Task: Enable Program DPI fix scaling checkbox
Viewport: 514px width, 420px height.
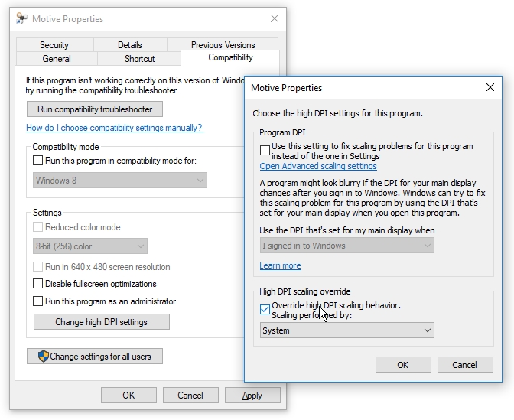Action: coord(265,150)
